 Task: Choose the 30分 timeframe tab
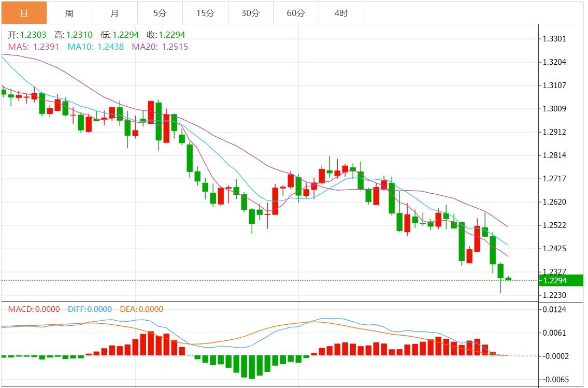(251, 13)
